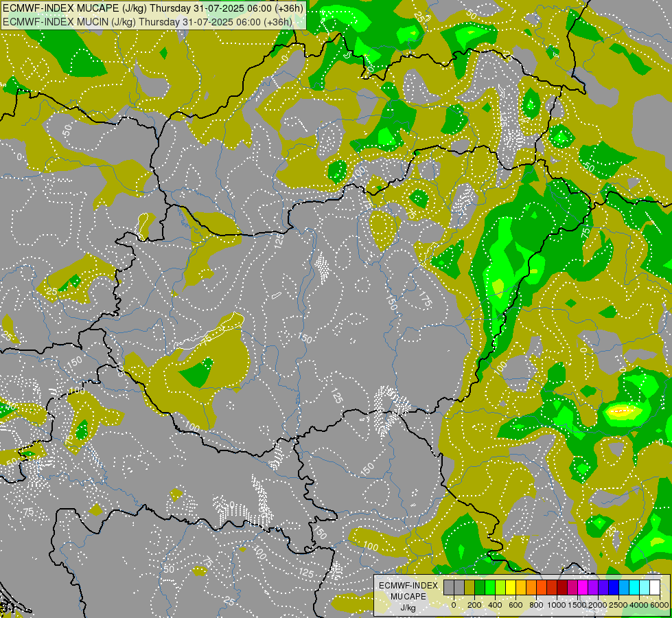Click the legend's MUCAPE label
672x618 pixels.
click(408, 597)
